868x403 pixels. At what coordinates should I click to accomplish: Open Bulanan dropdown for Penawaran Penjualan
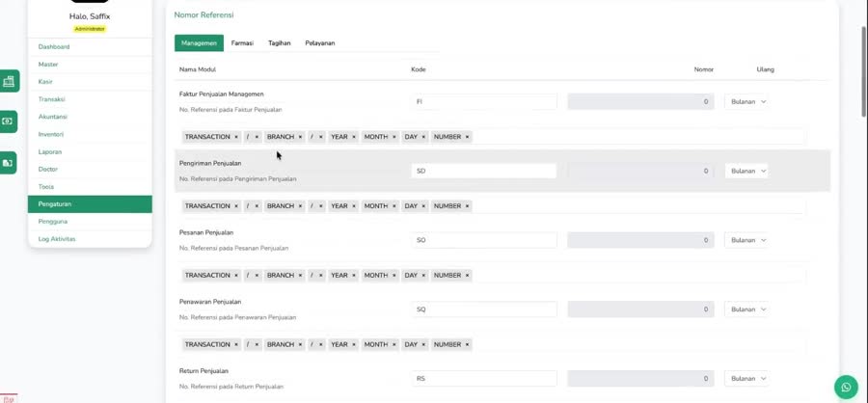point(746,309)
